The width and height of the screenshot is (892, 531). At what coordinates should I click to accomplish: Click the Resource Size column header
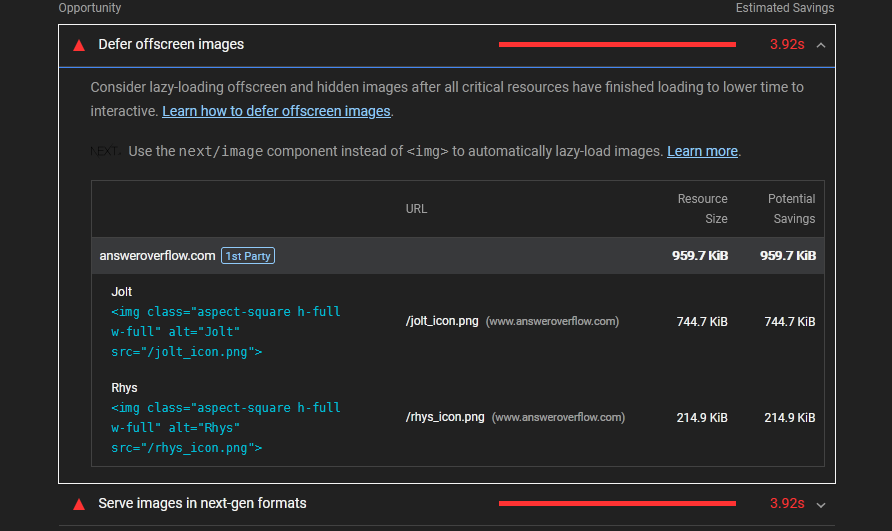pos(703,209)
